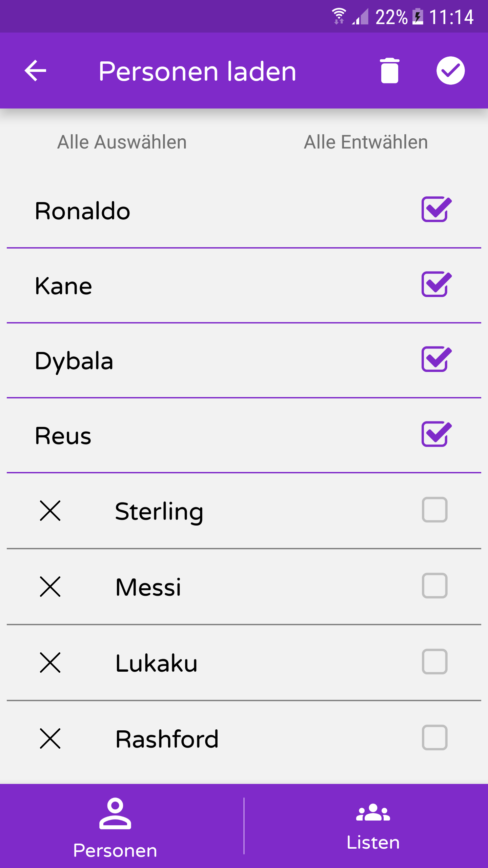Go back using the arrow icon
The height and width of the screenshot is (868, 488).
click(x=36, y=71)
